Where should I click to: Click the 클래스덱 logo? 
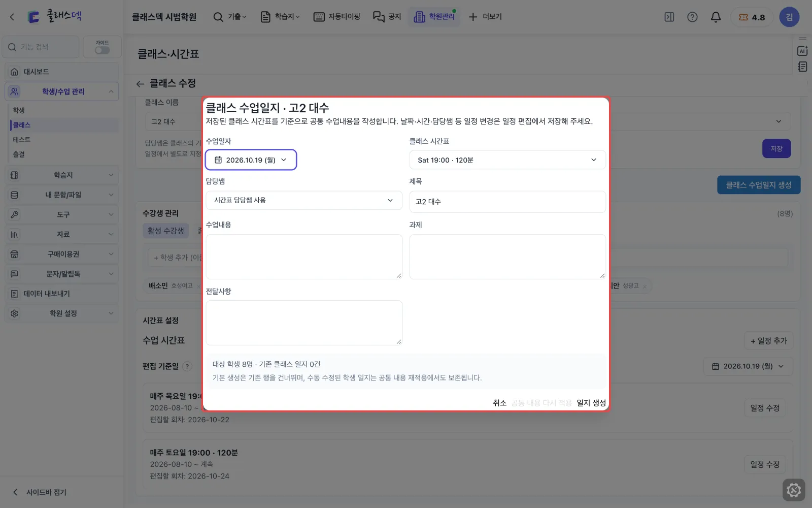click(x=55, y=16)
